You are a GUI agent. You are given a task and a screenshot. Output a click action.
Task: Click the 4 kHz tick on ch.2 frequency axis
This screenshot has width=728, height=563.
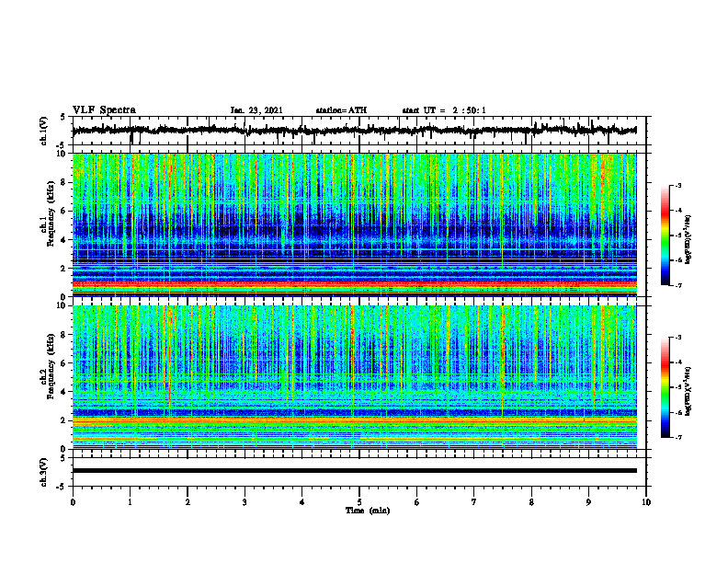[64, 392]
